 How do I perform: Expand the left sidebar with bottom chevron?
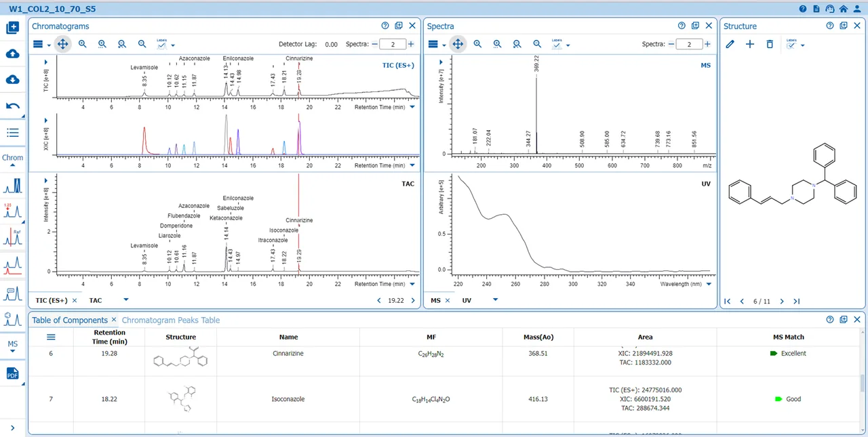pyautogui.click(x=12, y=428)
